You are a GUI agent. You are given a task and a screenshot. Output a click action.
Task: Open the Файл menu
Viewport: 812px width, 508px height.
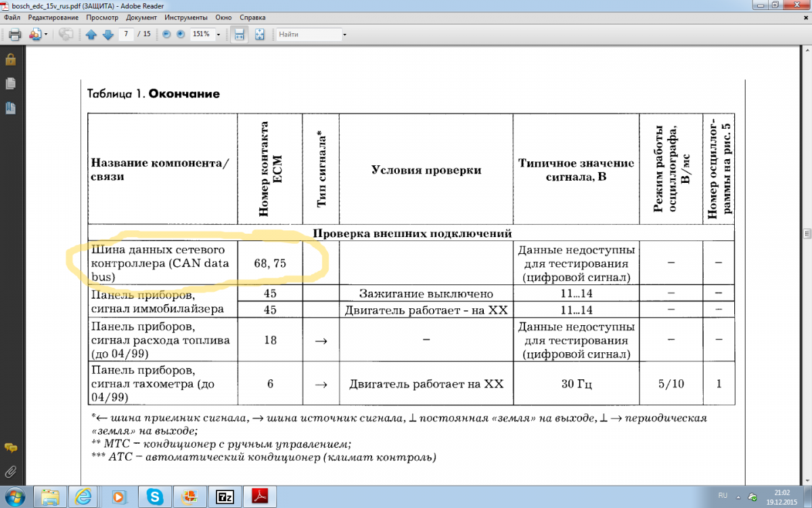pyautogui.click(x=12, y=16)
